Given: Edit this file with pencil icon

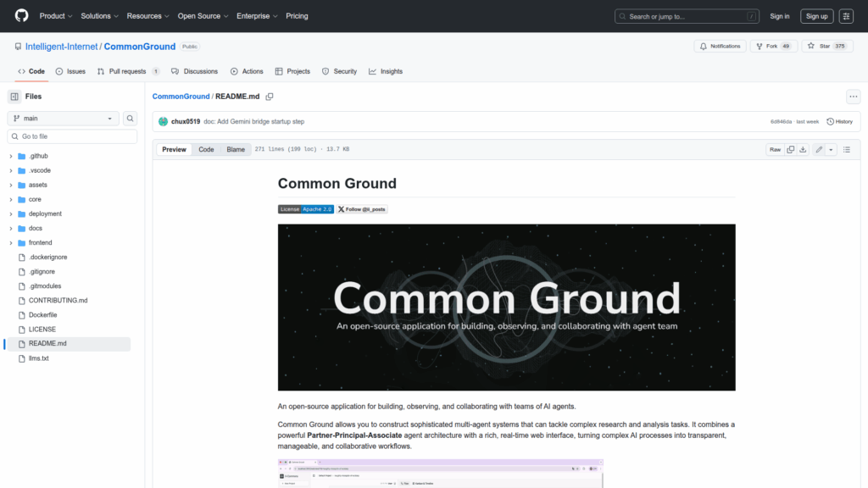Looking at the screenshot, I should (x=819, y=150).
